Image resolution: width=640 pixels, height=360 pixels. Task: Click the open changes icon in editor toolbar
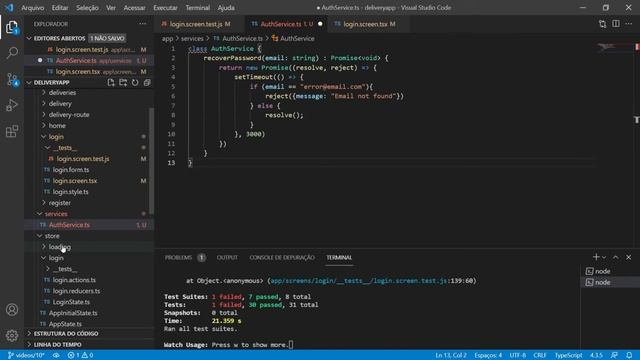point(602,24)
